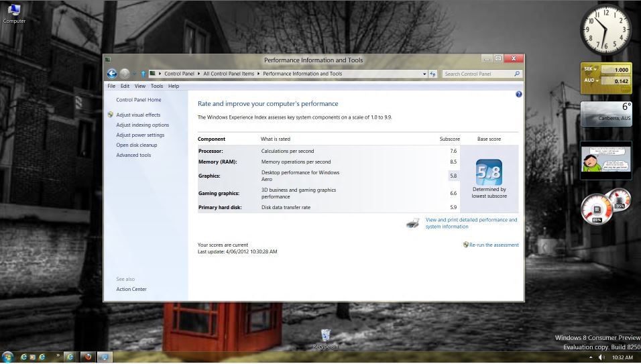Go to Control Panel Home
This screenshot has height=364, width=641.
click(139, 100)
